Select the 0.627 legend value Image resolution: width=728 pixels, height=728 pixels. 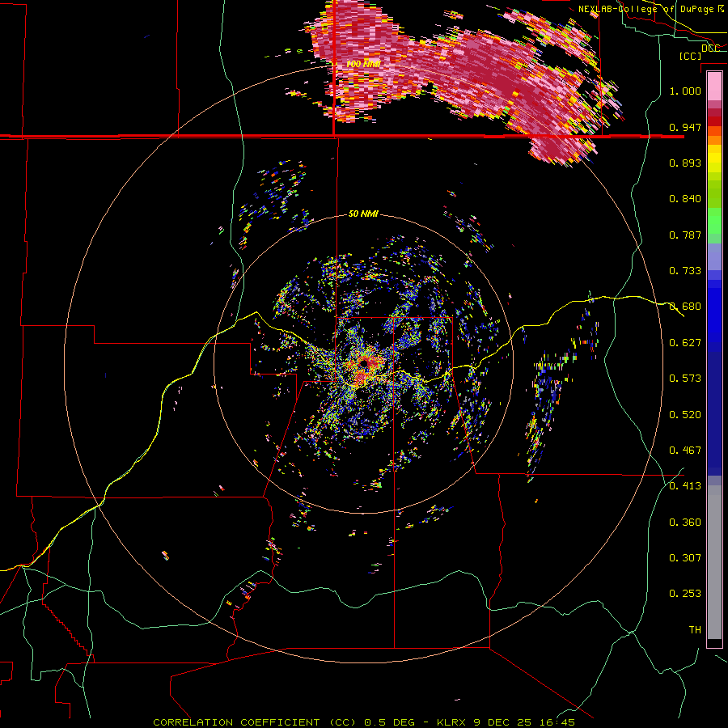[x=685, y=343]
